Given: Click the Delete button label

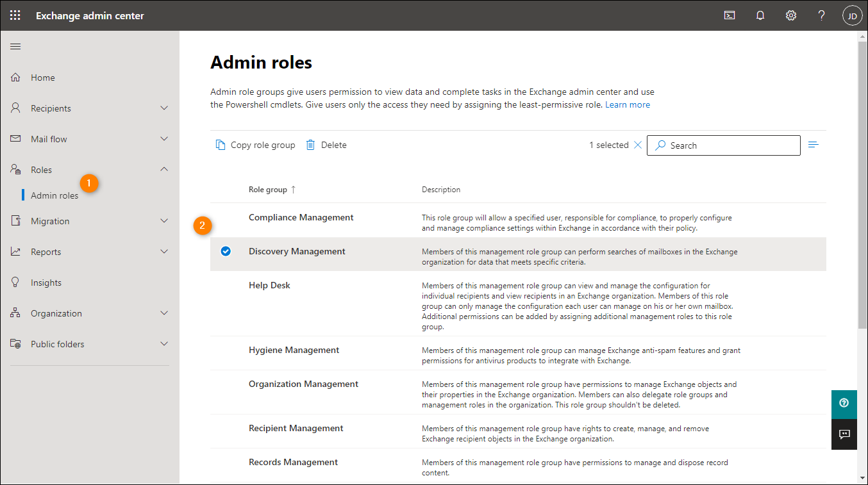Looking at the screenshot, I should [334, 145].
